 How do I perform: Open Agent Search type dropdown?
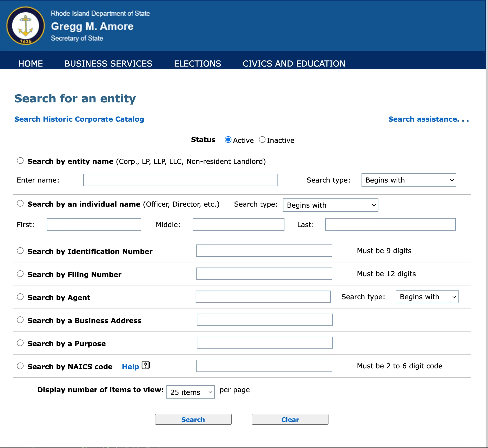click(x=427, y=297)
